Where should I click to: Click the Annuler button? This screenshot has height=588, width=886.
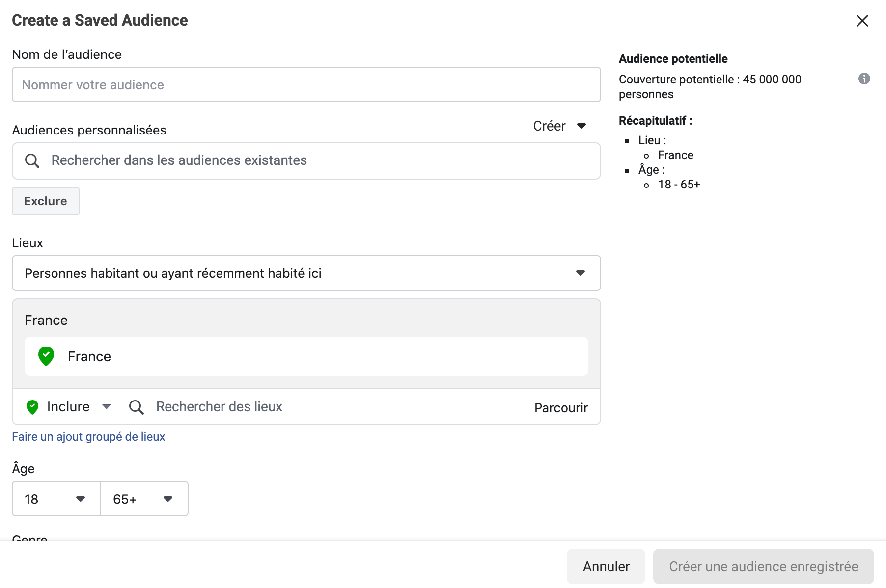(606, 566)
